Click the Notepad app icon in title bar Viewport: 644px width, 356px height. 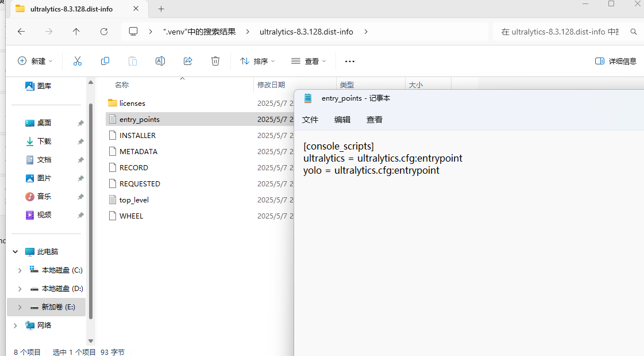pyautogui.click(x=308, y=98)
